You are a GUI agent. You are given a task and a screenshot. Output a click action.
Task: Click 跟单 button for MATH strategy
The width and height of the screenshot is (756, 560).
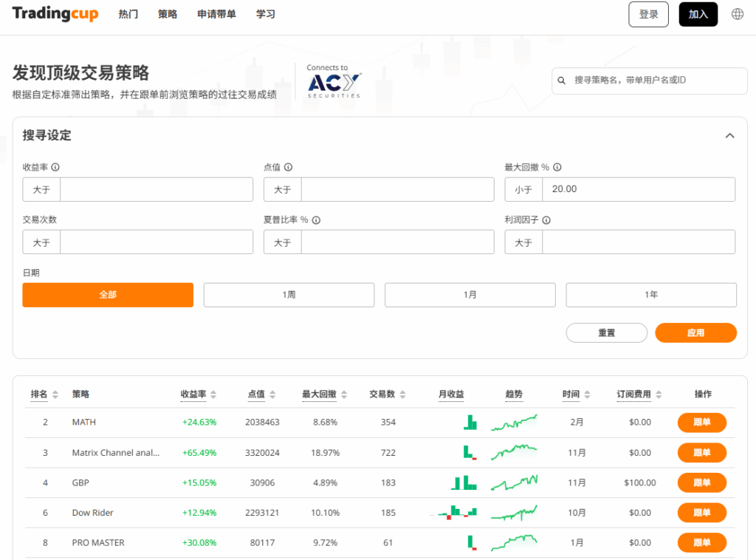[x=701, y=423]
